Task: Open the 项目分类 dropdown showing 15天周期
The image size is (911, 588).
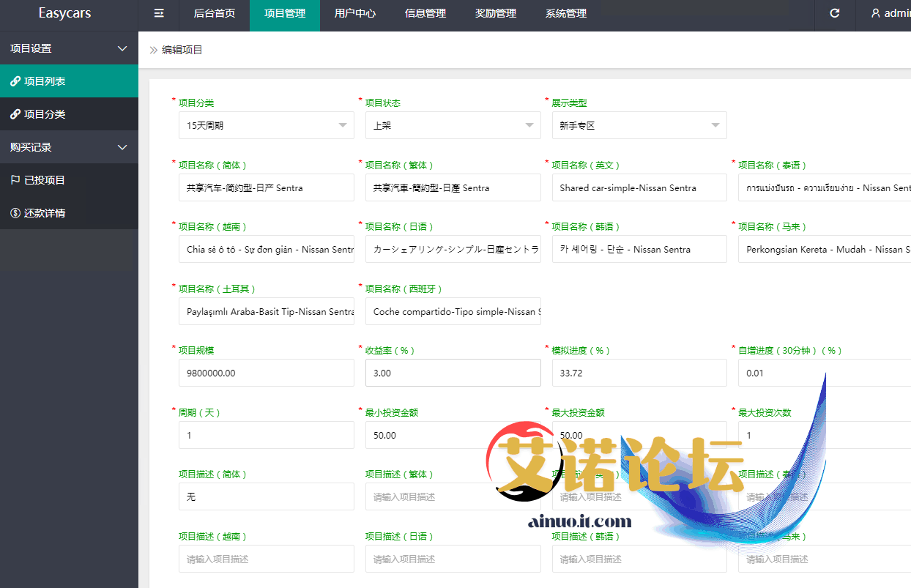Action: pos(267,125)
